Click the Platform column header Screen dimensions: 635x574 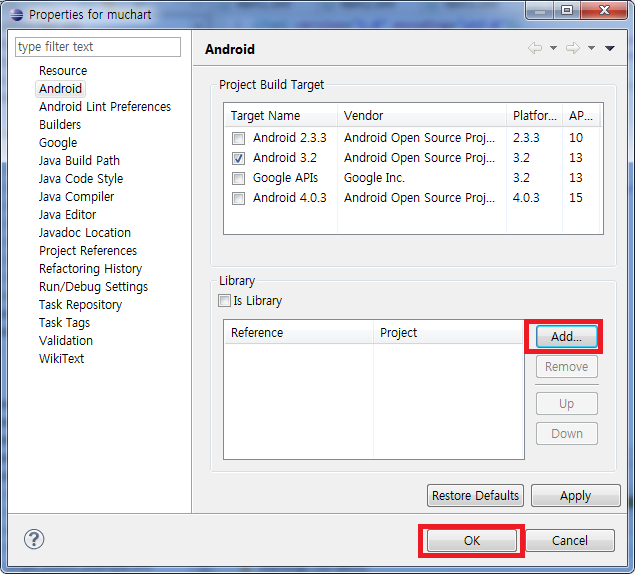click(x=534, y=116)
